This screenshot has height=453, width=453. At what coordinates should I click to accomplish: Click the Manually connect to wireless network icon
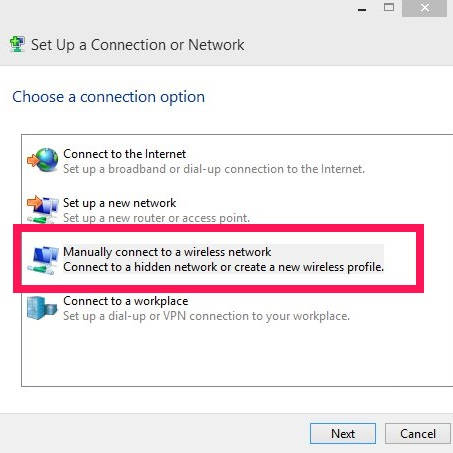coord(43,260)
